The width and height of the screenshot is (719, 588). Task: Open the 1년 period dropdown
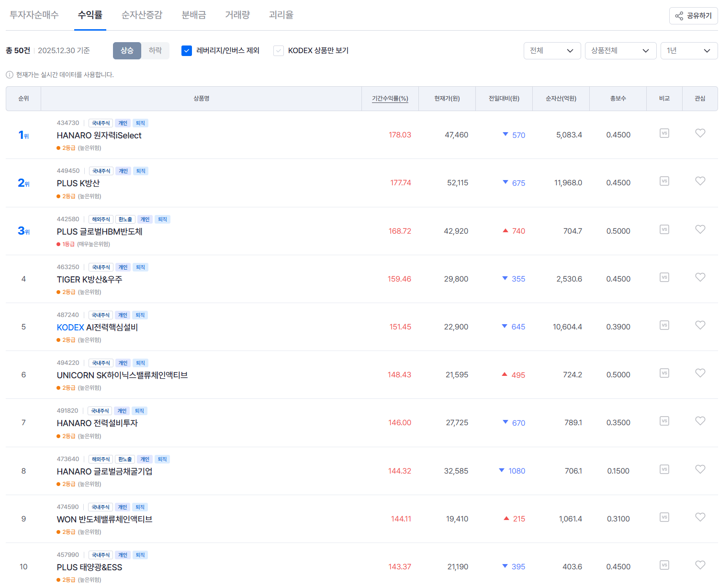click(689, 51)
